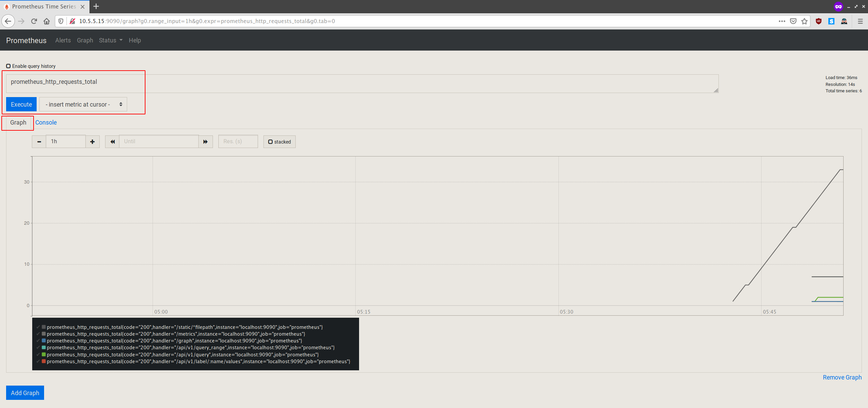Open the Firefox hamburger menu
This screenshot has height=408, width=868.
[x=860, y=21]
